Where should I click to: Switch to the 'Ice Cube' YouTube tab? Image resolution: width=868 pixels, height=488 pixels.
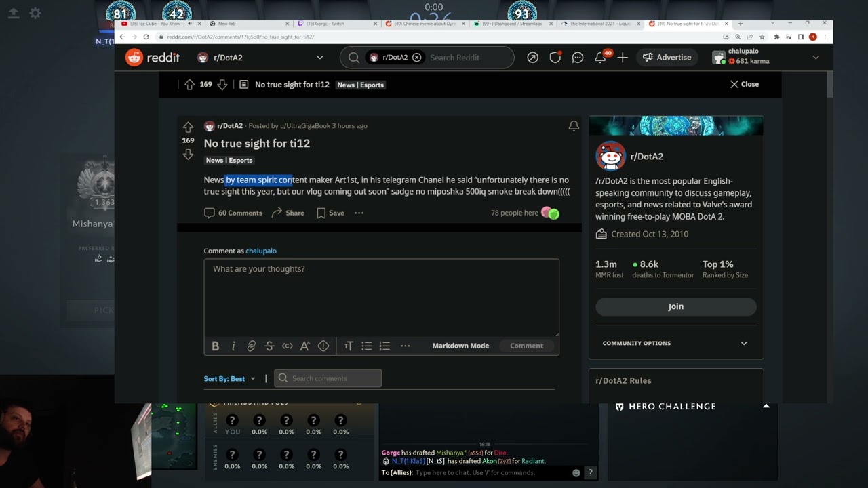coord(157,24)
